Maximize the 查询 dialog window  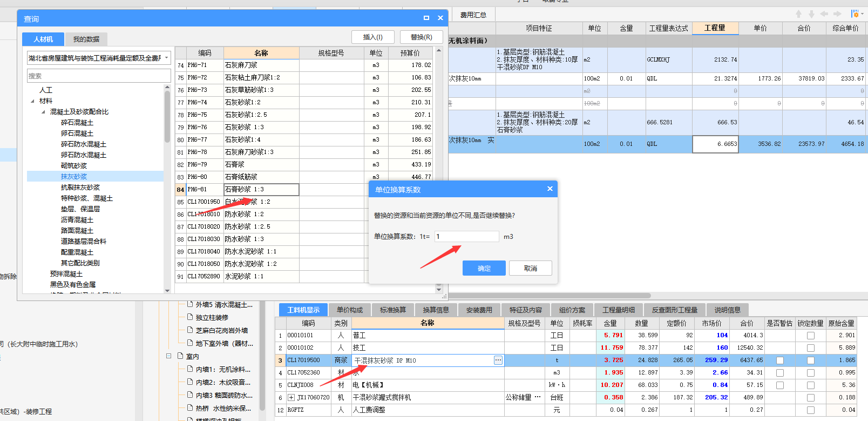[426, 18]
